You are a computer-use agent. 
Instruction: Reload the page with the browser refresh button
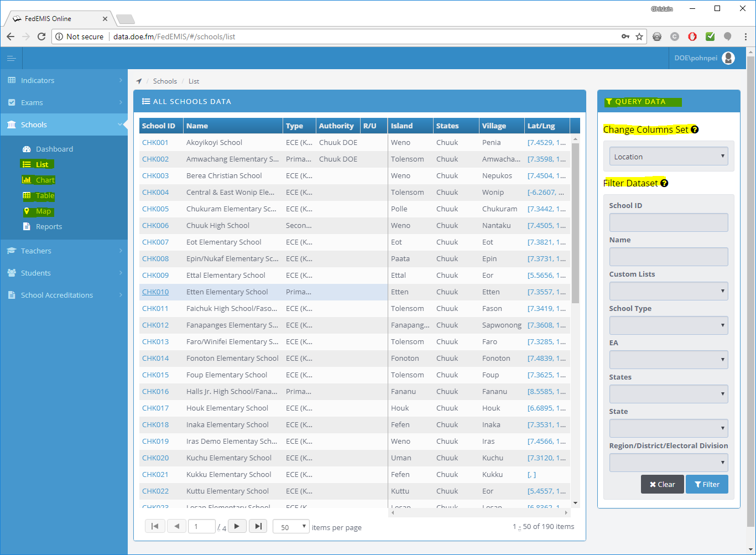pyautogui.click(x=41, y=37)
